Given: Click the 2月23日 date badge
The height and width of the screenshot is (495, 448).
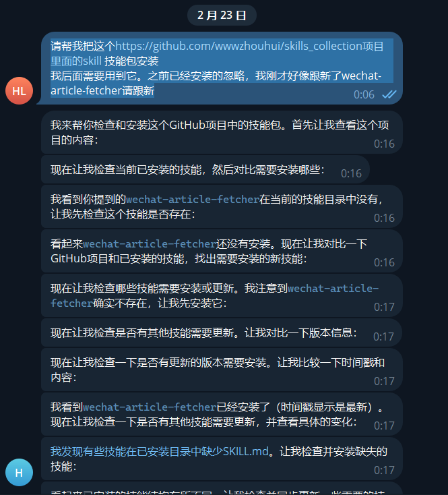Looking at the screenshot, I should [222, 15].
